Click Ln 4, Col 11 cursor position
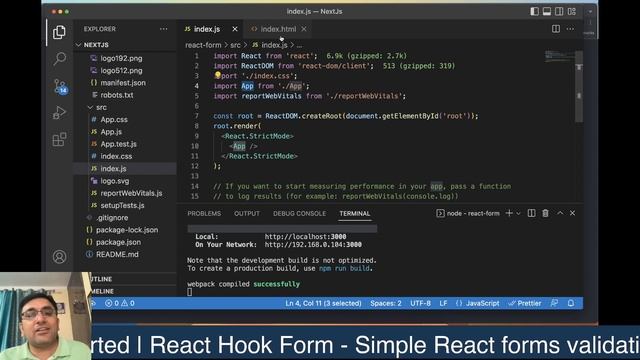 [x=323, y=303]
